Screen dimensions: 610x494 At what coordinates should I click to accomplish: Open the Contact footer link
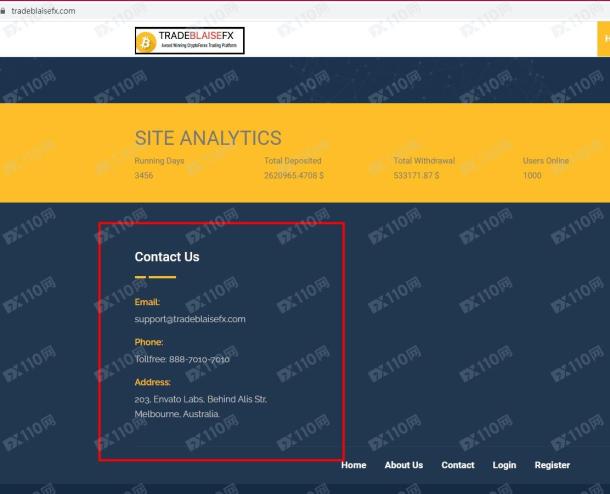tap(458, 465)
